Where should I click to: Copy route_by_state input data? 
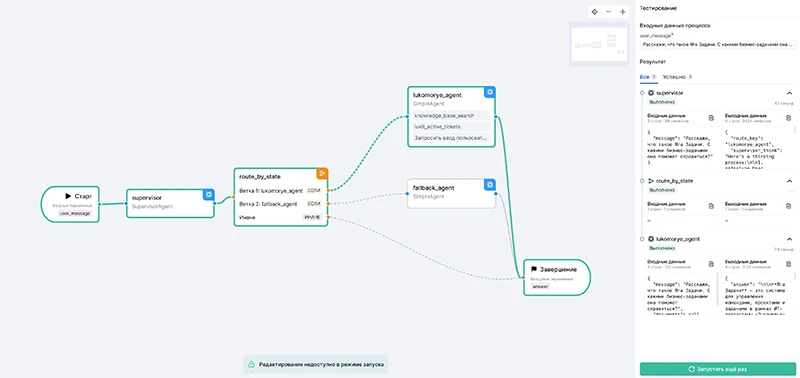[x=711, y=206]
